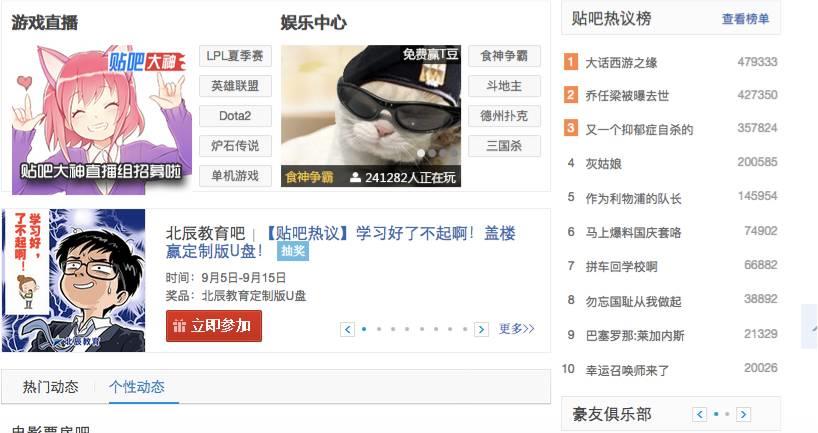Go to next page of 豪友俱乐部

tap(743, 414)
